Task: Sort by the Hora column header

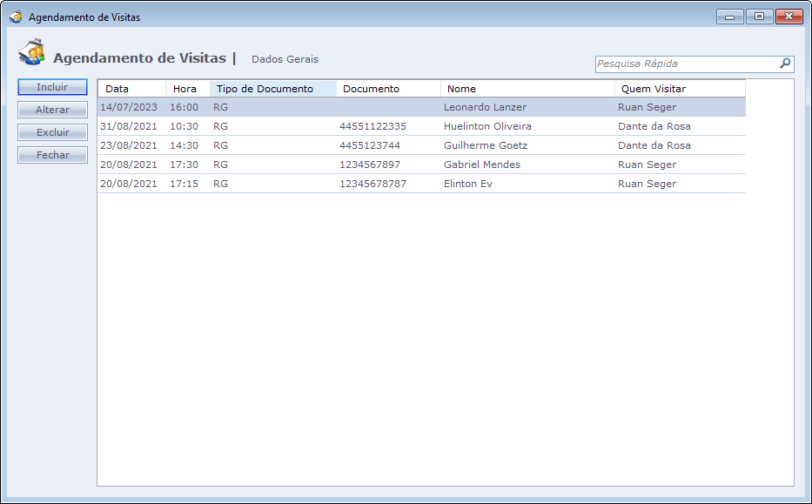Action: coord(187,89)
